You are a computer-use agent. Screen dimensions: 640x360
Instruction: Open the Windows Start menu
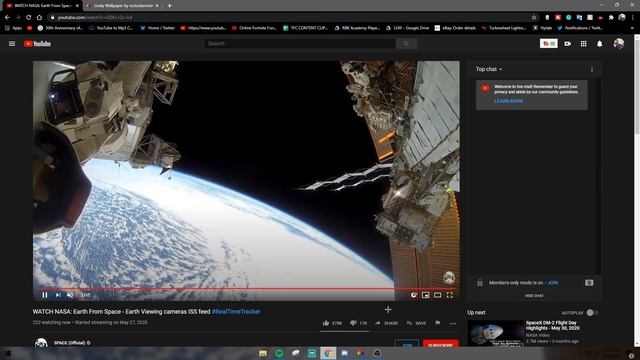pyautogui.click(x=7, y=353)
